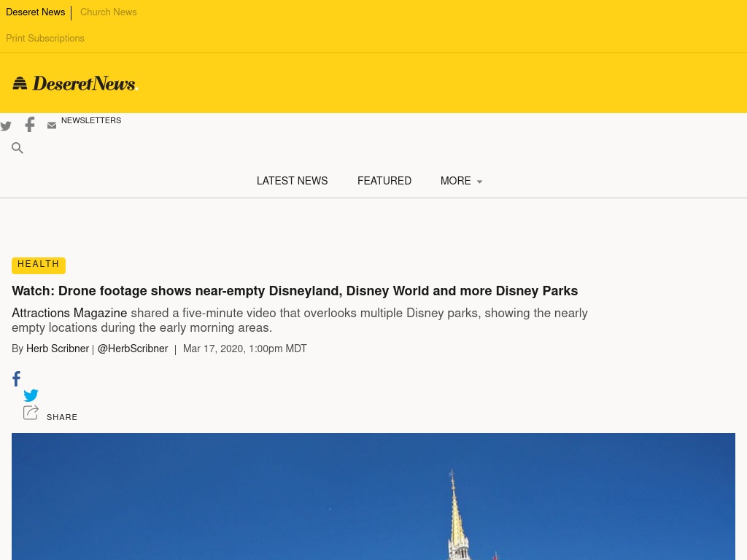Open the HEALTH category tag
Viewport: 747px width, 560px height.
pos(39,265)
